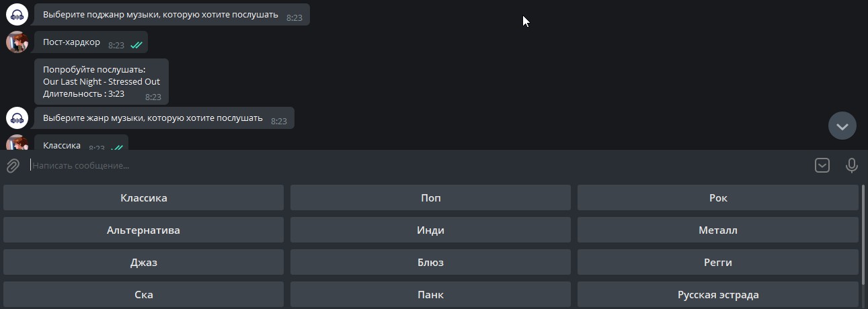Screen dimensions: 868x309
Task: Pick the Рок genre button
Action: point(717,198)
